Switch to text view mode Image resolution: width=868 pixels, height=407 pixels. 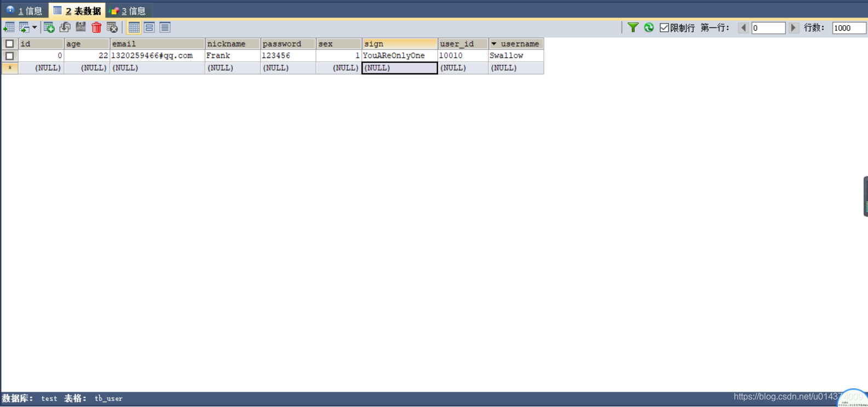[x=165, y=27]
